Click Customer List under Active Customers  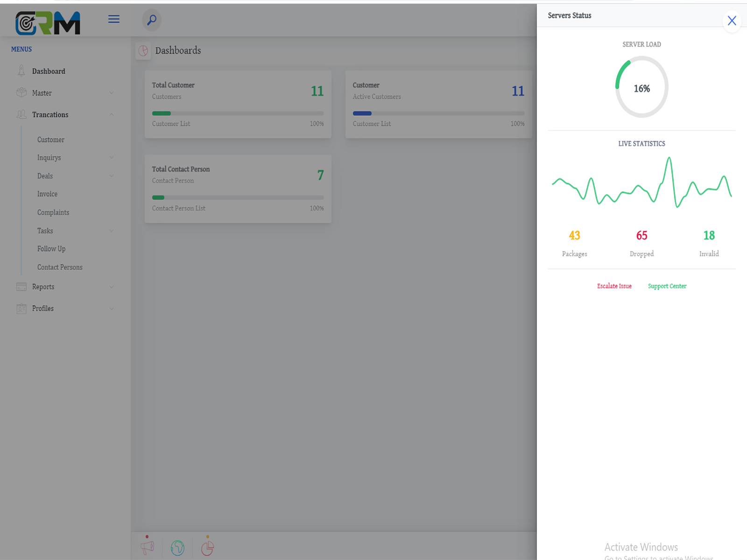[372, 124]
